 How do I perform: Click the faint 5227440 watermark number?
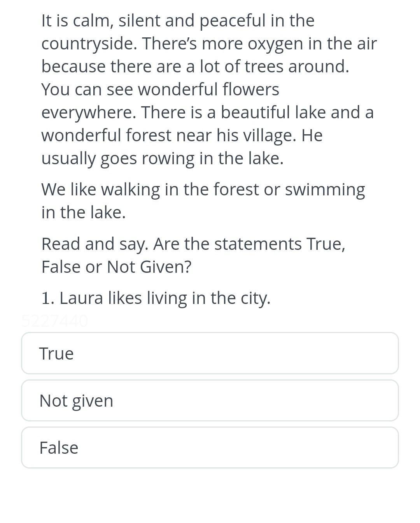click(55, 321)
